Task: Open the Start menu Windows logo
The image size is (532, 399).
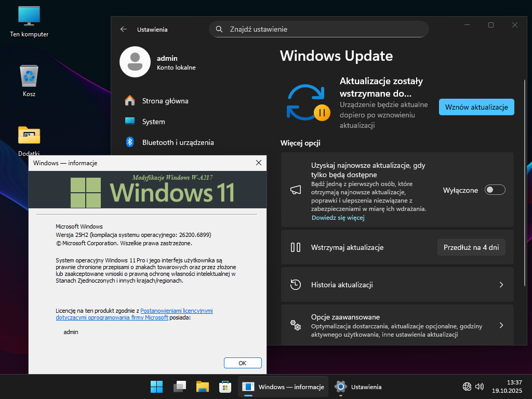Action: click(x=156, y=387)
